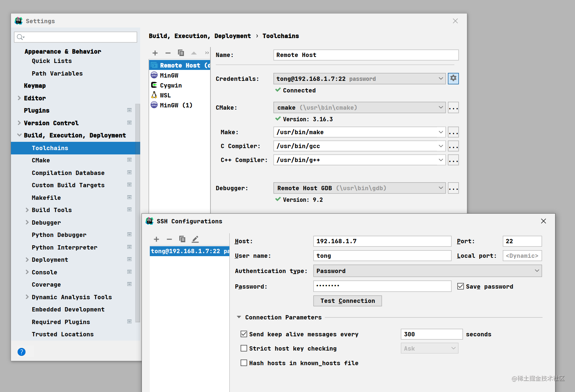Close the Settings window
The image size is (575, 392).
[455, 21]
